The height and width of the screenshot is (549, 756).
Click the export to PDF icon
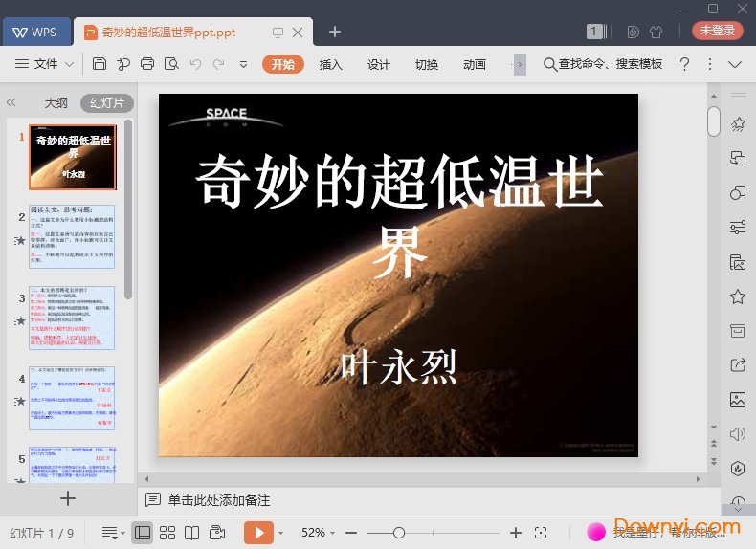pos(123,64)
